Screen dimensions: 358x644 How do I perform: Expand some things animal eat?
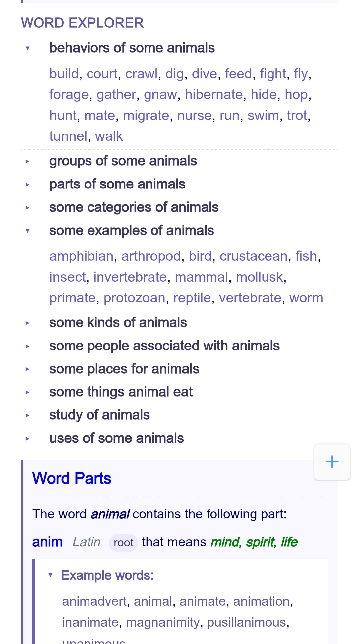(x=28, y=392)
